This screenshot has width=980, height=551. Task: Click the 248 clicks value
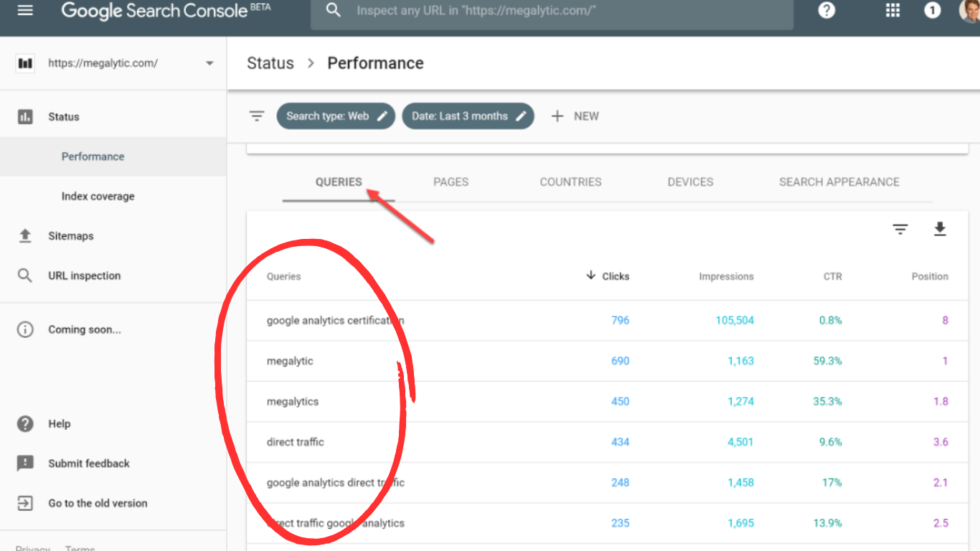click(621, 483)
